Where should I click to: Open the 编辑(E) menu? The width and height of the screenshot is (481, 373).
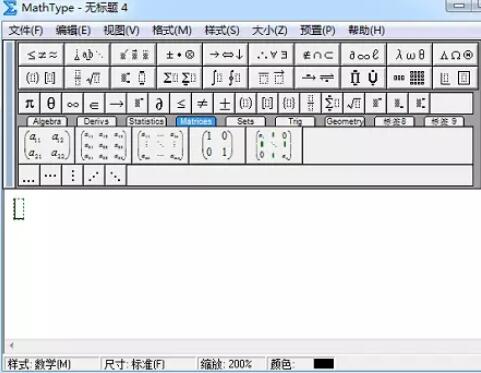[73, 31]
